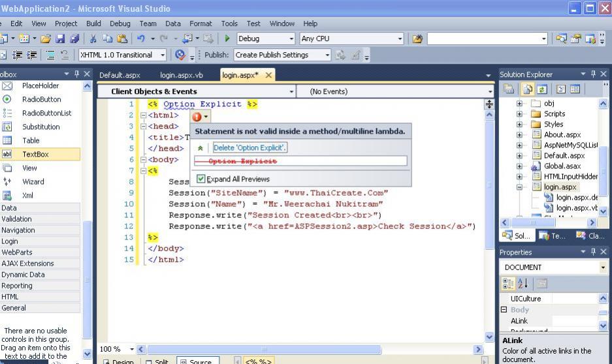Screen dimensions: 612x364
Task: Open the zoom 100 % dropdown
Action: [131, 349]
